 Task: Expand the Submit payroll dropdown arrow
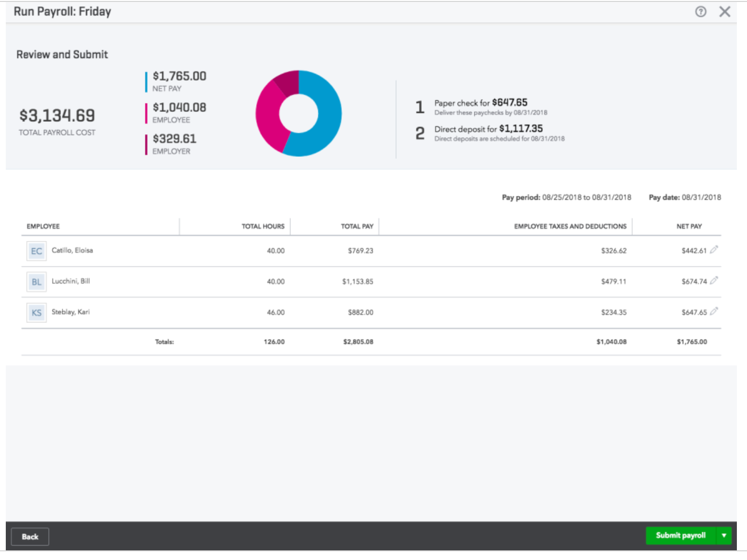(x=724, y=535)
